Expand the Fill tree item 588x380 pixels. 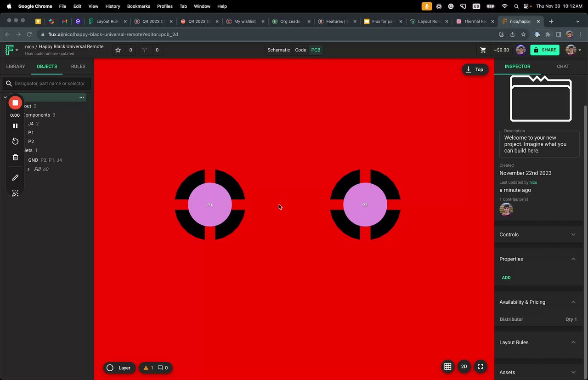tap(28, 170)
